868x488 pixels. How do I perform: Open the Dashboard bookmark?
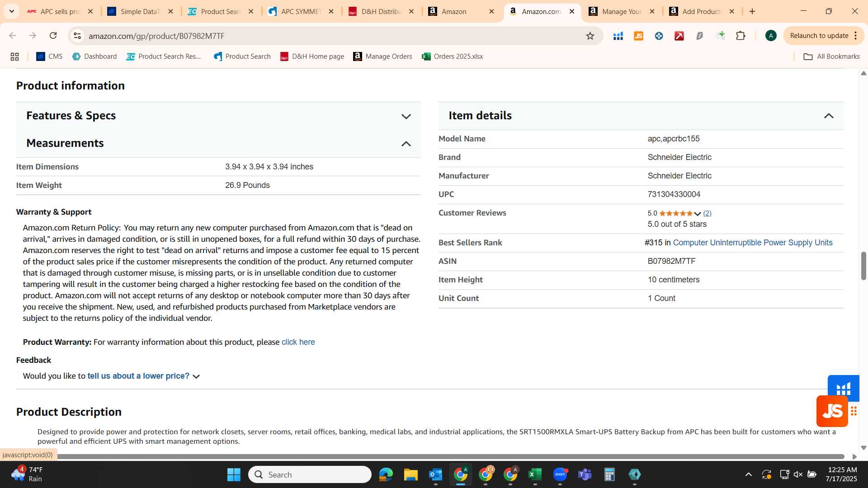point(94,56)
